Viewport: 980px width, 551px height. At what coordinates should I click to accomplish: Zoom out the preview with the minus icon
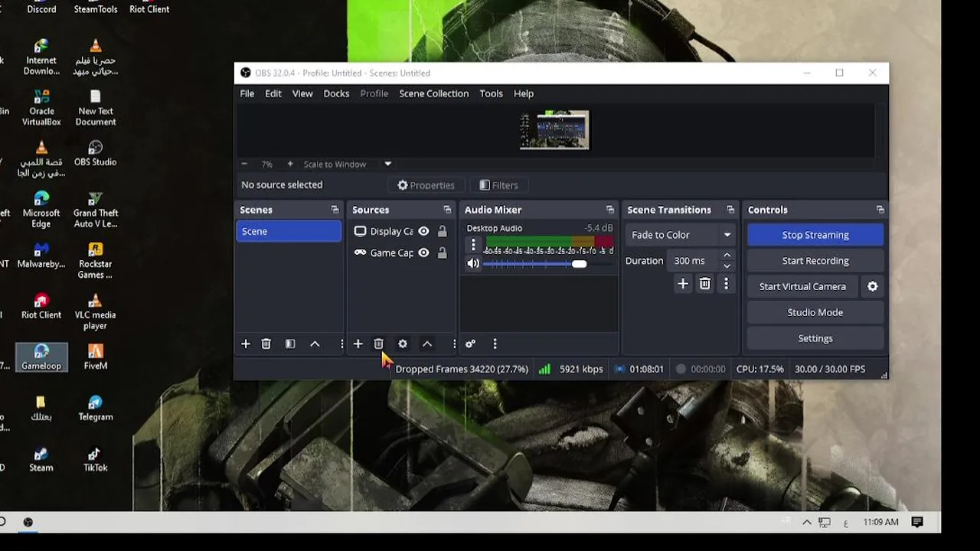(x=244, y=164)
